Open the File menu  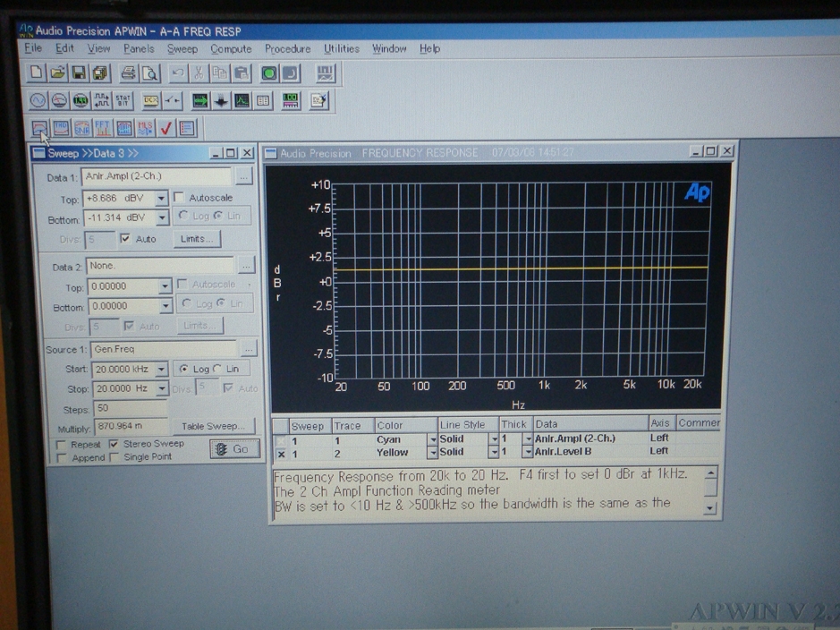(x=33, y=48)
